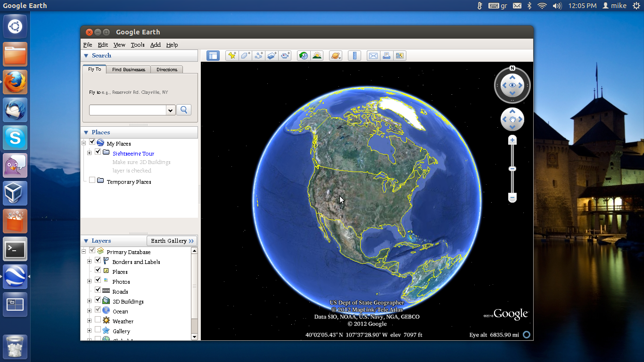The image size is (644, 362).
Task: Open the Edit menu
Action: pyautogui.click(x=103, y=45)
